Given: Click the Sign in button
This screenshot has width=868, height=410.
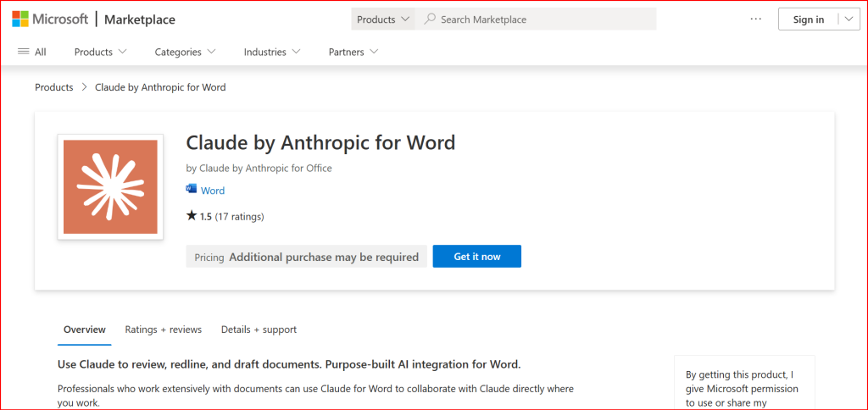Looking at the screenshot, I should click(808, 19).
